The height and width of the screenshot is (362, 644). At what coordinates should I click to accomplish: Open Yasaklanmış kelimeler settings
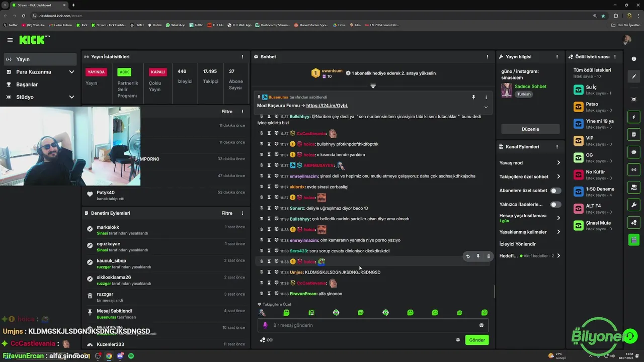coord(530,232)
